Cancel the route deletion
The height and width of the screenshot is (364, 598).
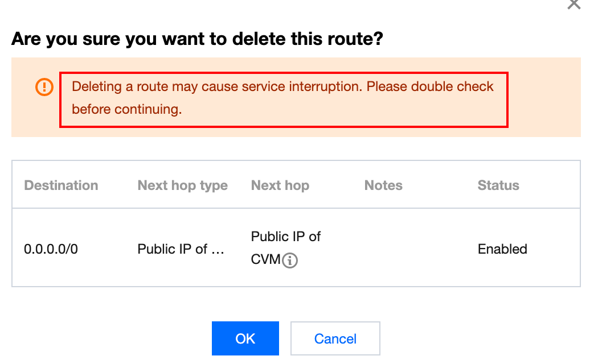335,338
